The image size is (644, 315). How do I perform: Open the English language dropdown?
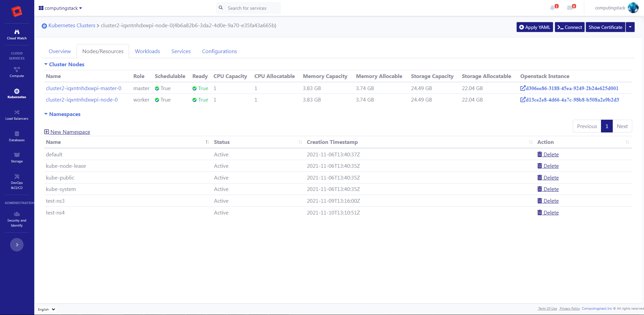click(x=46, y=309)
